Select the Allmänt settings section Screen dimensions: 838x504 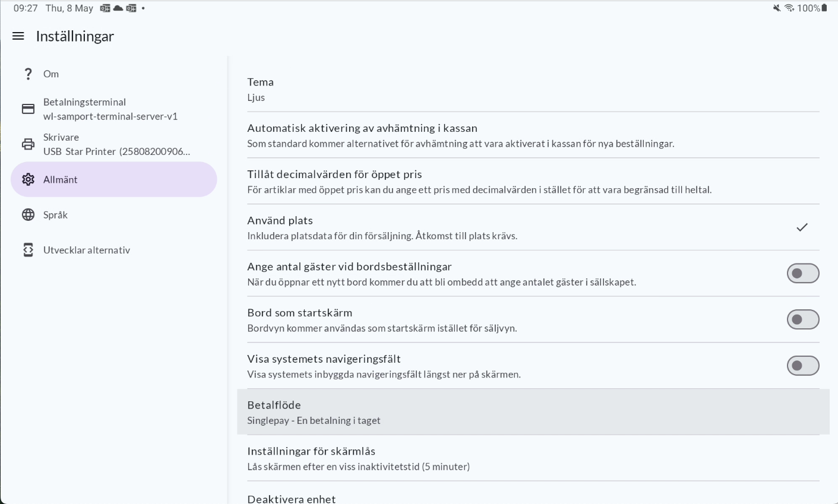114,179
